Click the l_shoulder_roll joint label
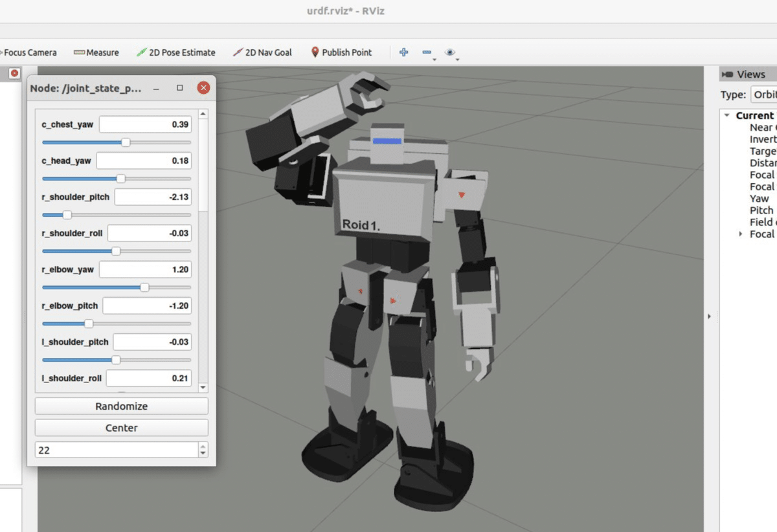Image resolution: width=777 pixels, height=532 pixels. pos(71,378)
